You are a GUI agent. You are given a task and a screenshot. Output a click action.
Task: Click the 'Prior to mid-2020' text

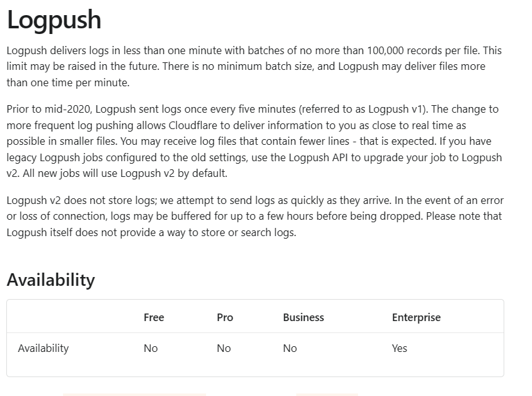pos(49,109)
